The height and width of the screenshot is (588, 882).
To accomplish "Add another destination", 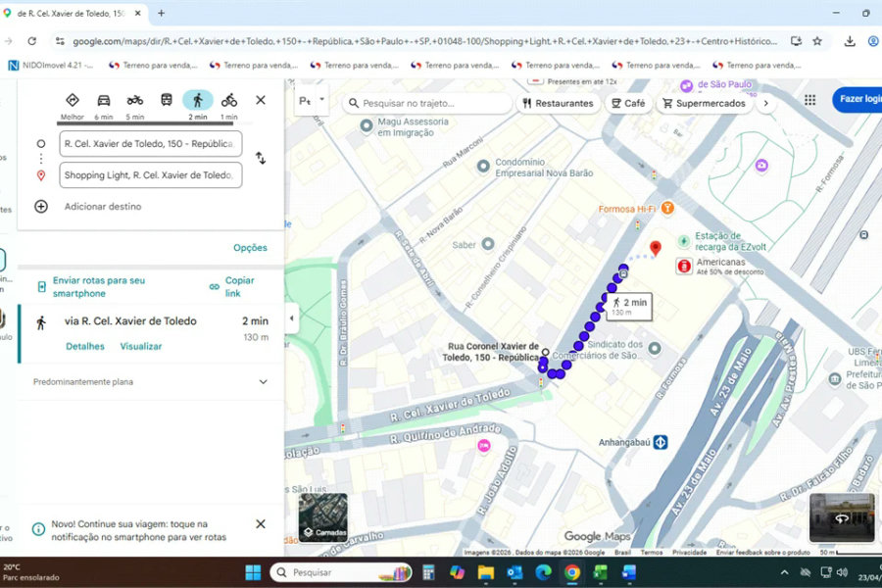I will [103, 207].
